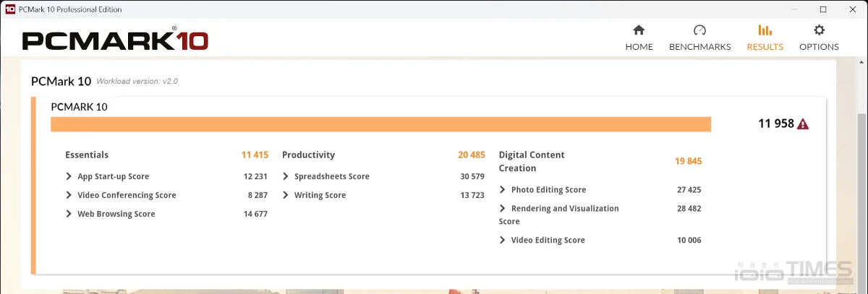Image resolution: width=868 pixels, height=294 pixels.
Task: Expand Writing Score chevron
Action: coord(286,195)
